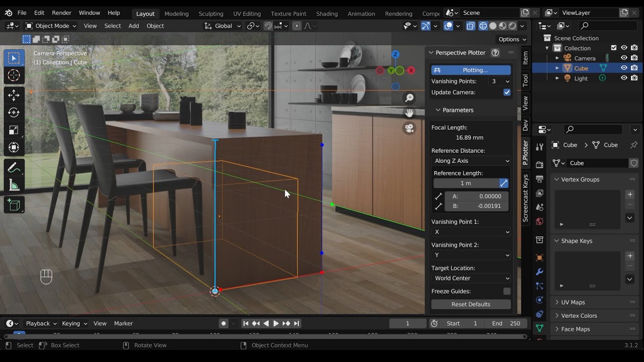Select the Add Cube tool

[14, 205]
